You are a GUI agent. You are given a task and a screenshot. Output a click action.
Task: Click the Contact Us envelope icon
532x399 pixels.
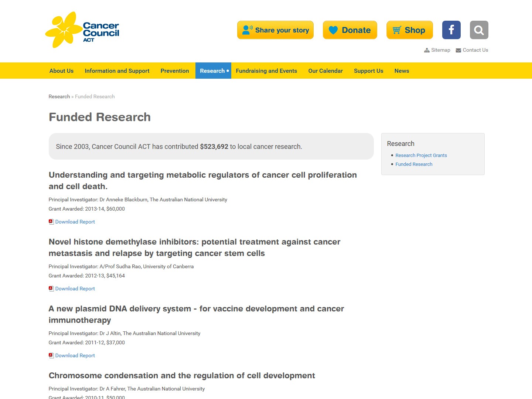(458, 50)
